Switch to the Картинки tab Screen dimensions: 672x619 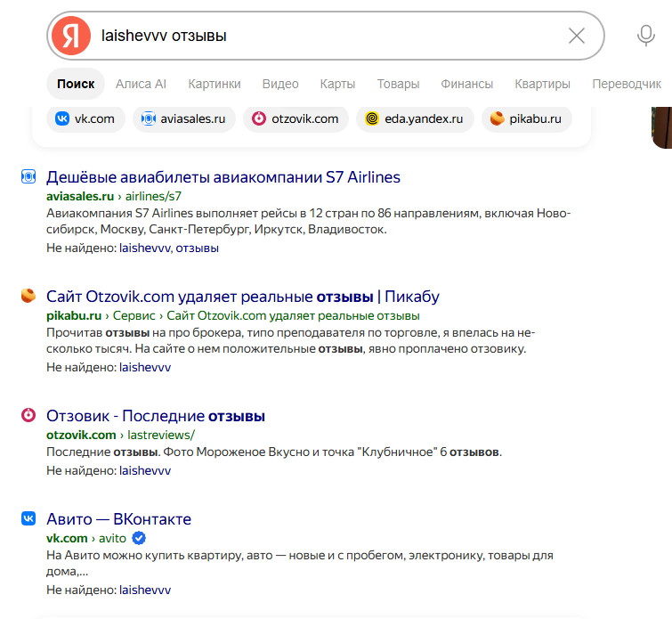pyautogui.click(x=215, y=84)
